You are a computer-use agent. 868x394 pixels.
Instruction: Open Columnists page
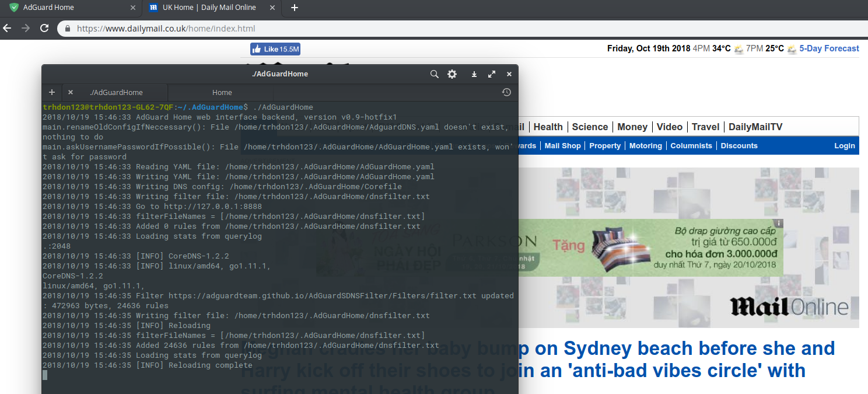[x=691, y=146]
